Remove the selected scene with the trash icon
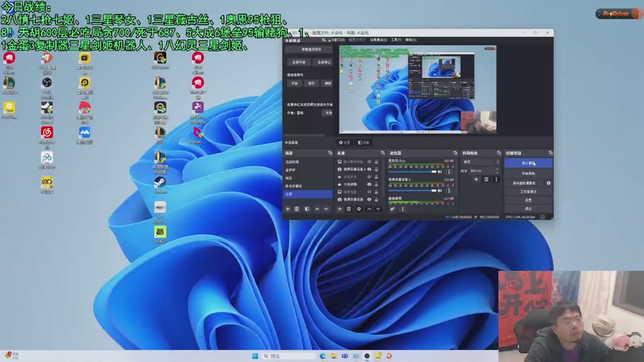This screenshot has height=362, width=644. [296, 209]
